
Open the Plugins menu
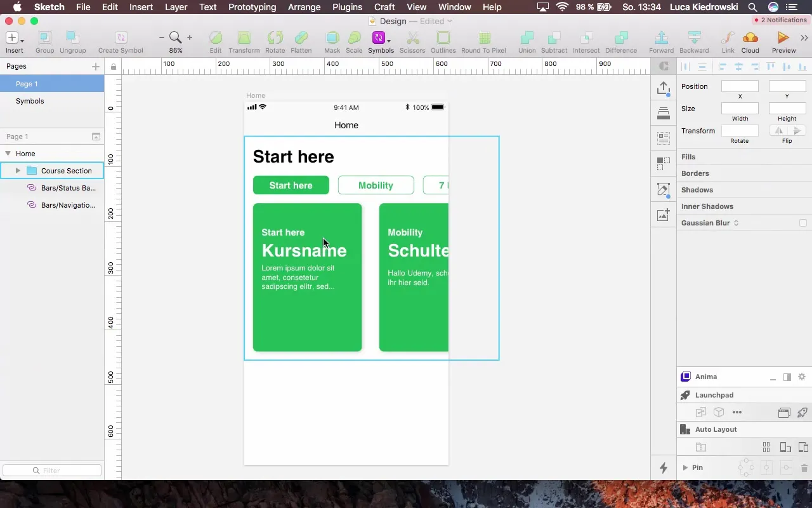pyautogui.click(x=347, y=7)
